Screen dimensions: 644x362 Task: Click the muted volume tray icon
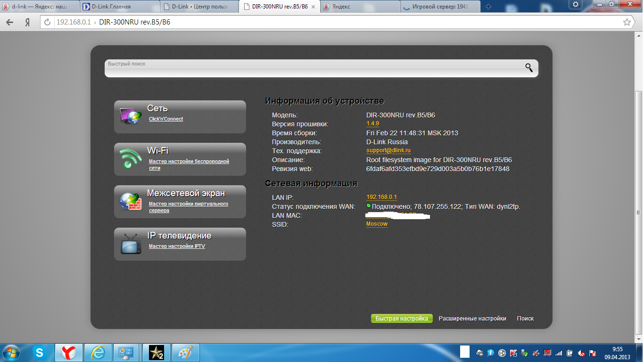point(582,352)
